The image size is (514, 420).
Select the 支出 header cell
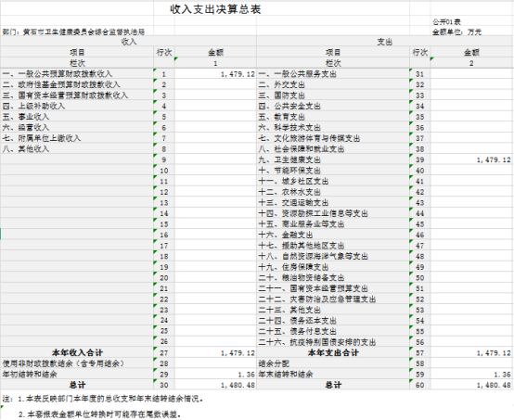(x=384, y=42)
